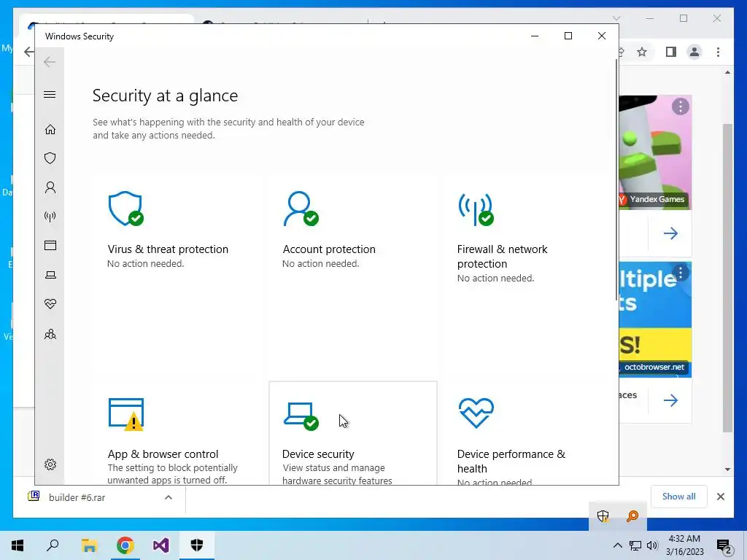Open Device performance & health heart sidebar icon

50,304
